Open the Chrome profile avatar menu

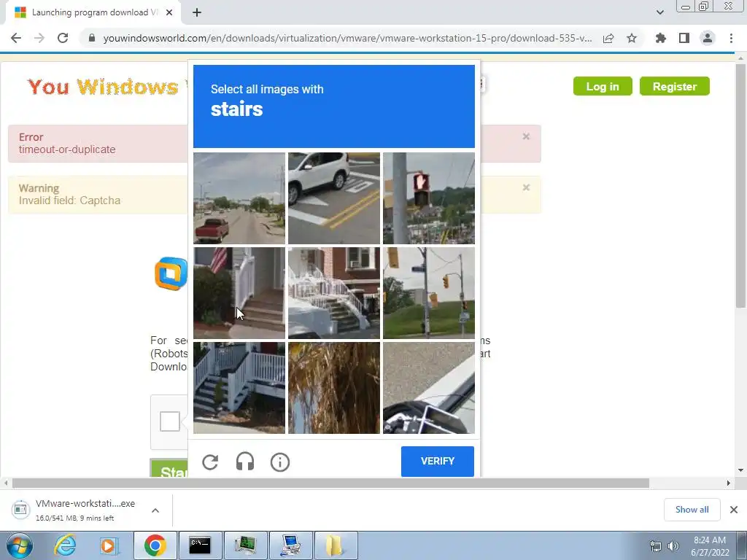[708, 38]
